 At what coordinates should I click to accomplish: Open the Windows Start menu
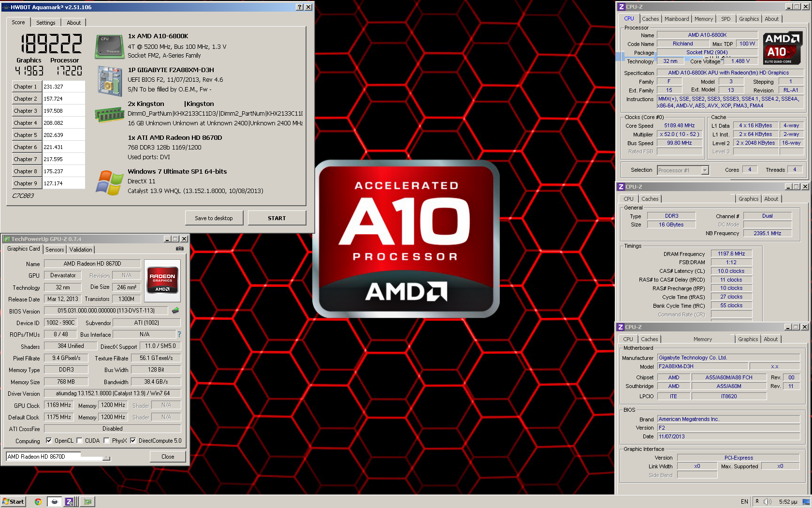coord(13,502)
